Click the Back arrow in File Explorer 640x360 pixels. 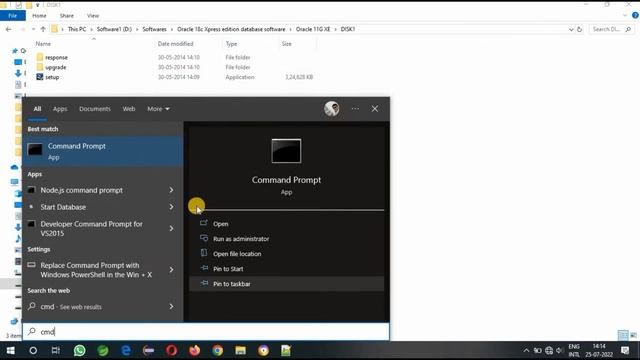pos(9,29)
